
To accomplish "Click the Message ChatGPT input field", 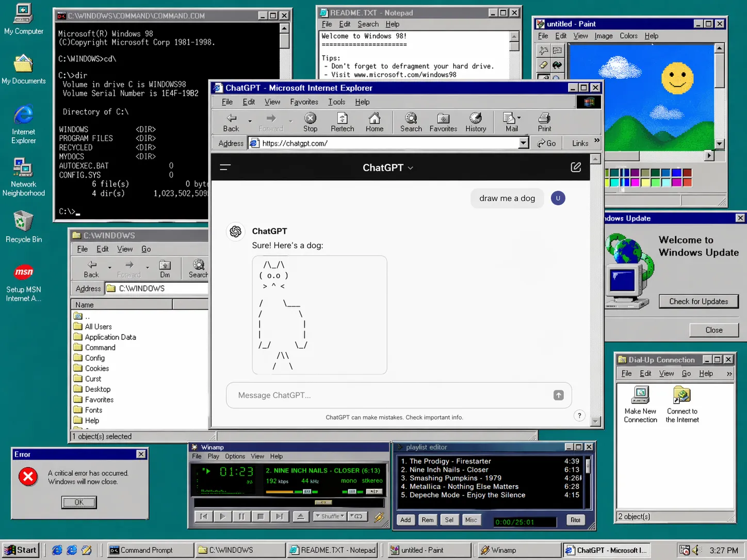I will pyautogui.click(x=398, y=396).
